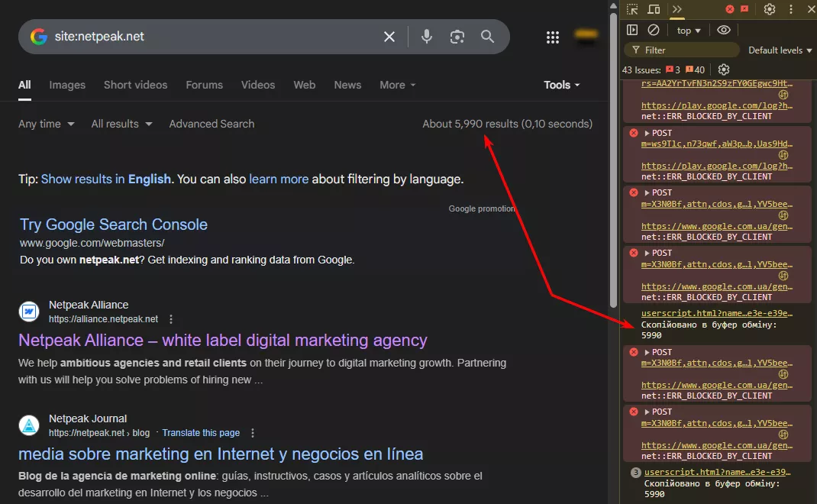Create live expression eye icon
Viewport: 817px width, 504px height.
click(724, 30)
